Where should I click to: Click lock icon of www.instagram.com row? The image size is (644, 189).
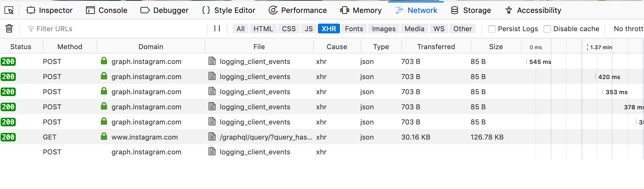104,136
